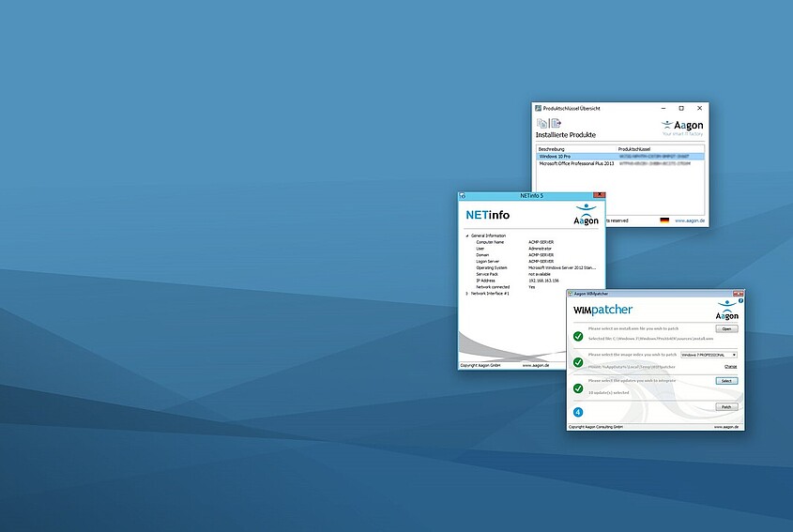Click the Aagon logo in Produktschlüssel window
Screen dimensions: 793x532
coord(682,128)
